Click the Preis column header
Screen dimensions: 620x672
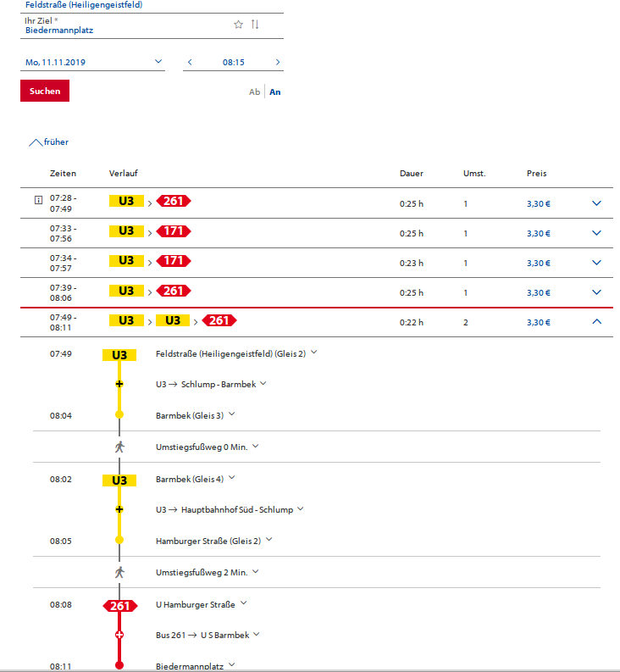[x=536, y=174]
